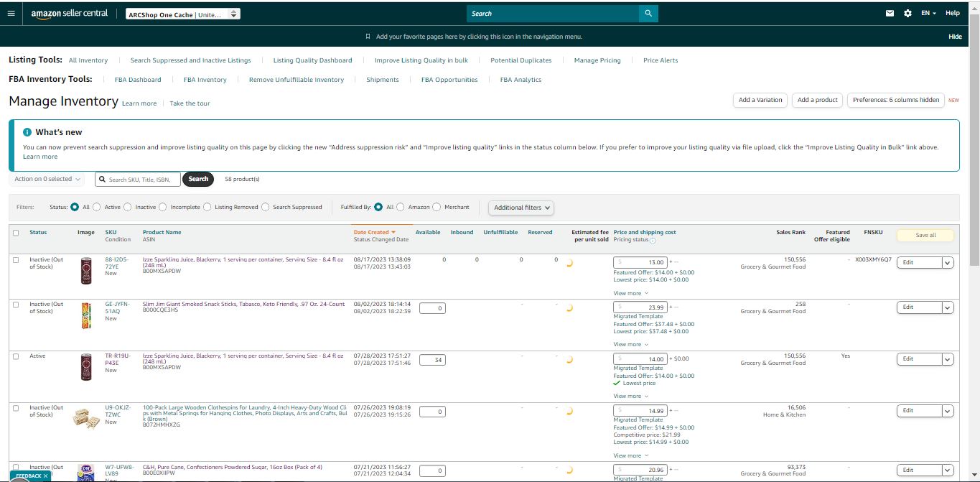The image size is (980, 482).
Task: Open wooden clothespins product thumbnail
Action: [86, 420]
